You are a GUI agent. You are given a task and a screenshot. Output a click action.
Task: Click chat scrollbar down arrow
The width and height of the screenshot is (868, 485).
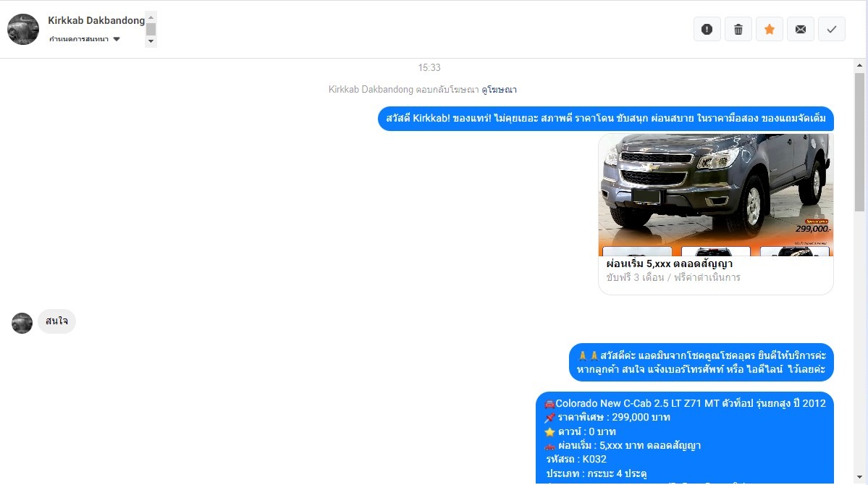[859, 477]
